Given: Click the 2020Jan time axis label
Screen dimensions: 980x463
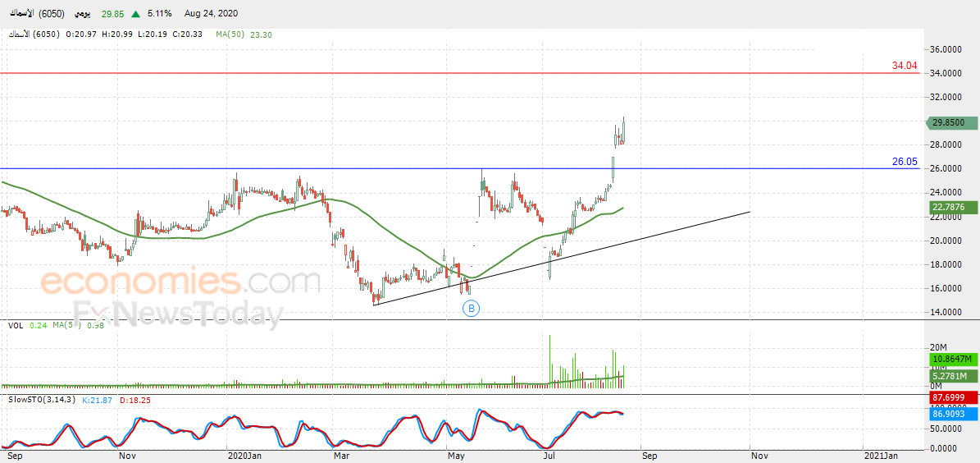Looking at the screenshot, I should [x=245, y=456].
